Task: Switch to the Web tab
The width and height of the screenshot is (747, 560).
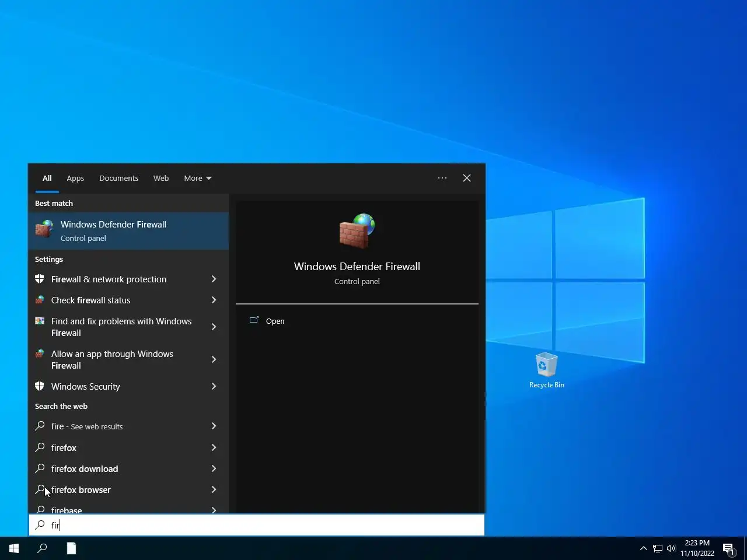Action: [x=161, y=178]
